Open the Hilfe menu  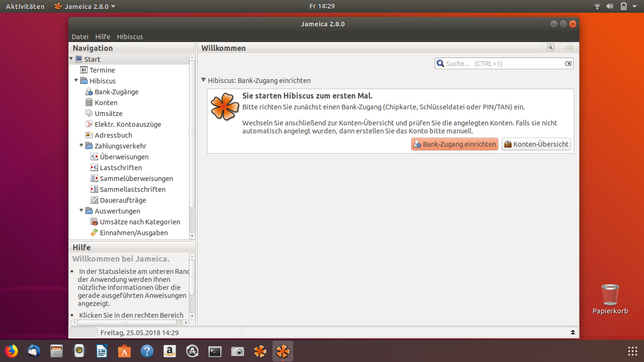point(103,37)
